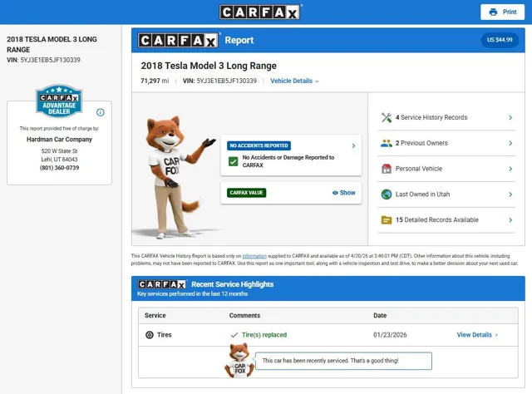
Task: Expand the Personal Vehicle chevron
Action: (x=510, y=169)
